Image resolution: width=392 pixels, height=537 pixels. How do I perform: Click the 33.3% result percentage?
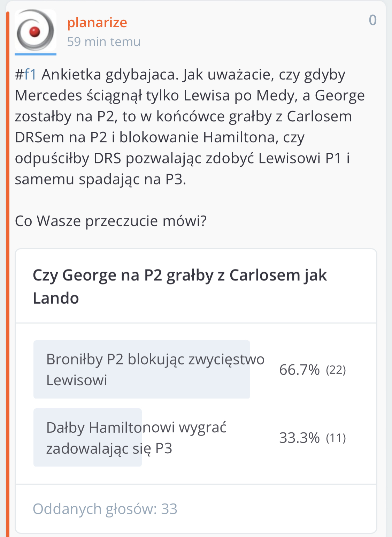coord(299,438)
